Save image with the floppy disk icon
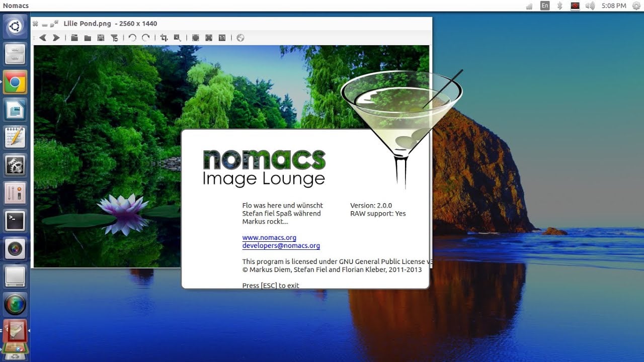The height and width of the screenshot is (362, 644). coord(101,38)
